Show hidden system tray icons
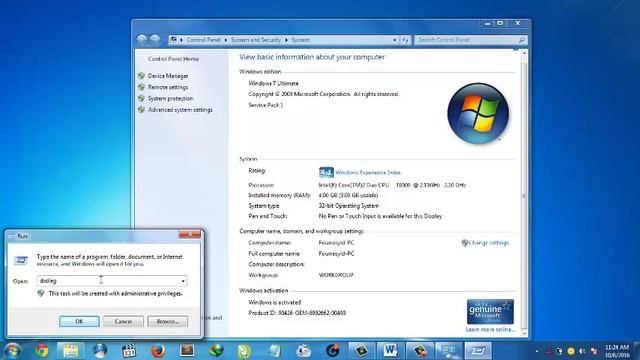The height and width of the screenshot is (360, 640). coord(537,351)
